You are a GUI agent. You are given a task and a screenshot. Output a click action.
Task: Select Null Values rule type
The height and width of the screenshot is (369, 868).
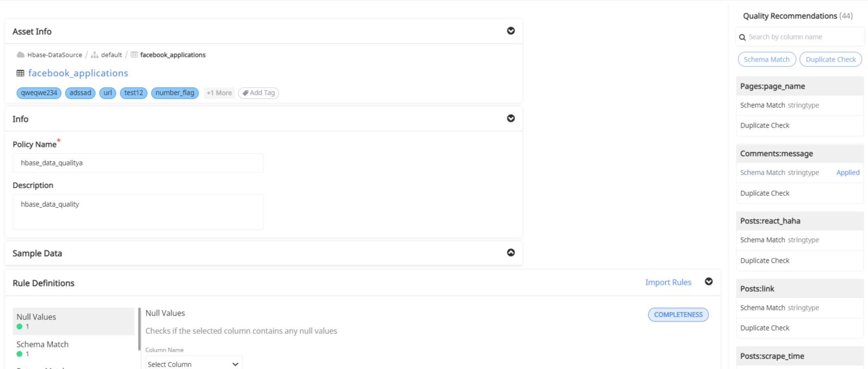(73, 321)
